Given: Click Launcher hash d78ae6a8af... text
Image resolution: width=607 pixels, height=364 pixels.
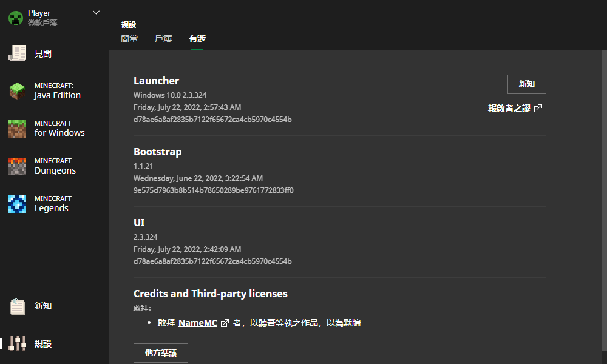Looking at the screenshot, I should [212, 120].
